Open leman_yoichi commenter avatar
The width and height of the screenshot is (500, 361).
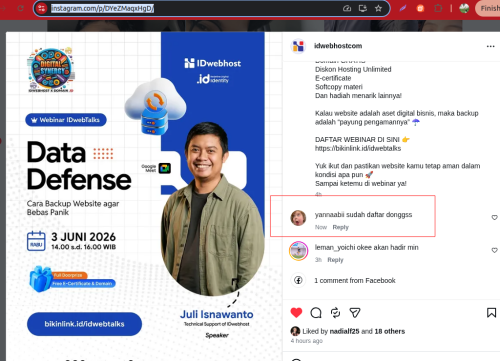coord(298,251)
